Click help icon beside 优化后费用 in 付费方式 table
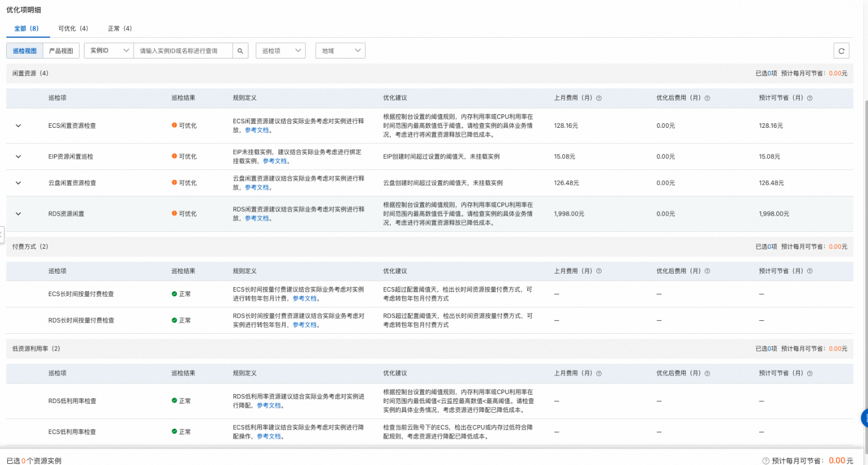The width and height of the screenshot is (868, 465). (707, 271)
